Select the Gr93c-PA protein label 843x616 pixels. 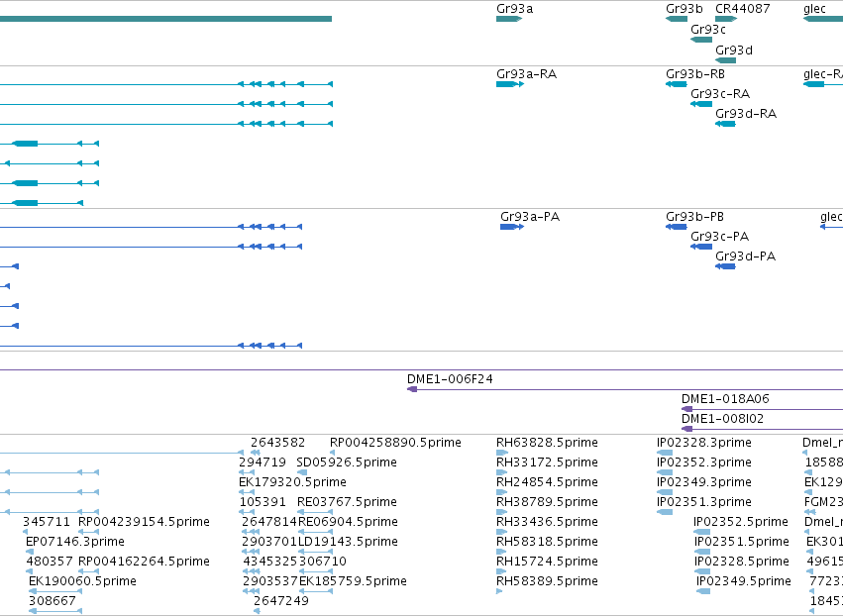[x=719, y=237]
